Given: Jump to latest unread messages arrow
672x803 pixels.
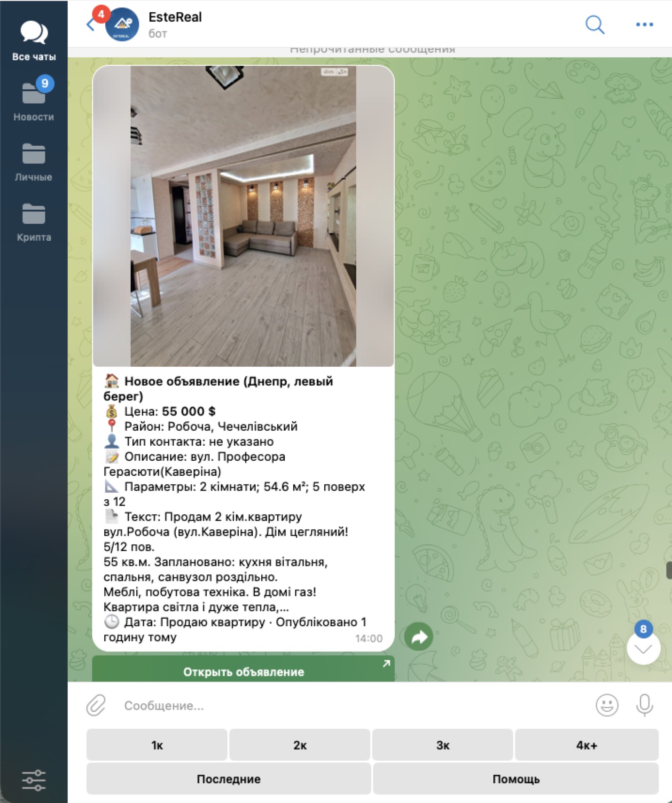Looking at the screenshot, I should point(643,649).
